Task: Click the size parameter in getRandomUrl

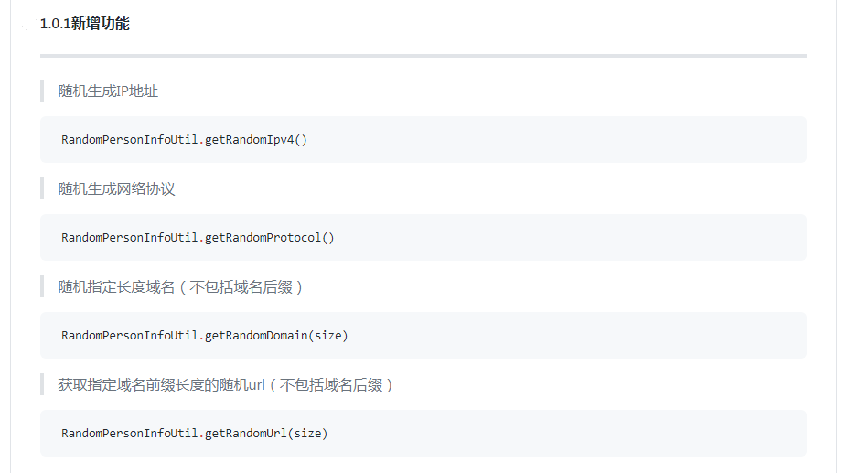Action: [309, 434]
